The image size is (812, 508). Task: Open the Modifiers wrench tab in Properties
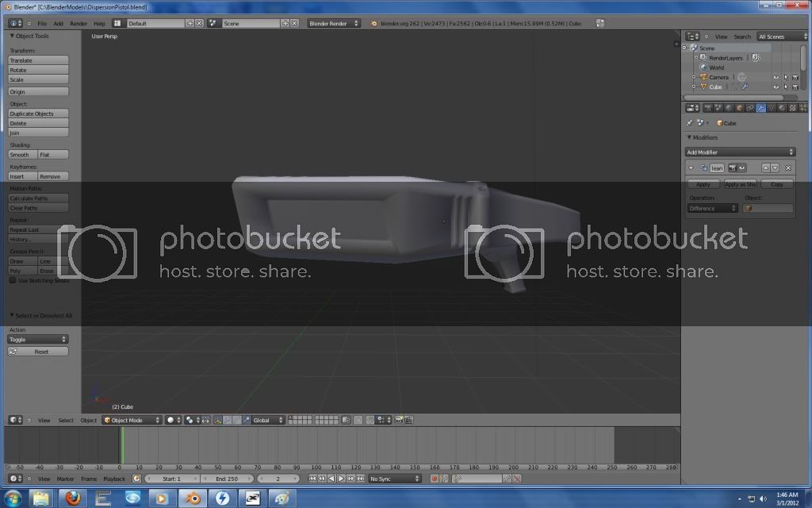(760, 108)
